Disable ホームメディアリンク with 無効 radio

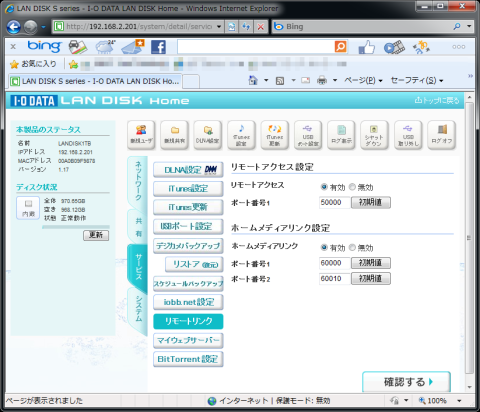pyautogui.click(x=352, y=247)
